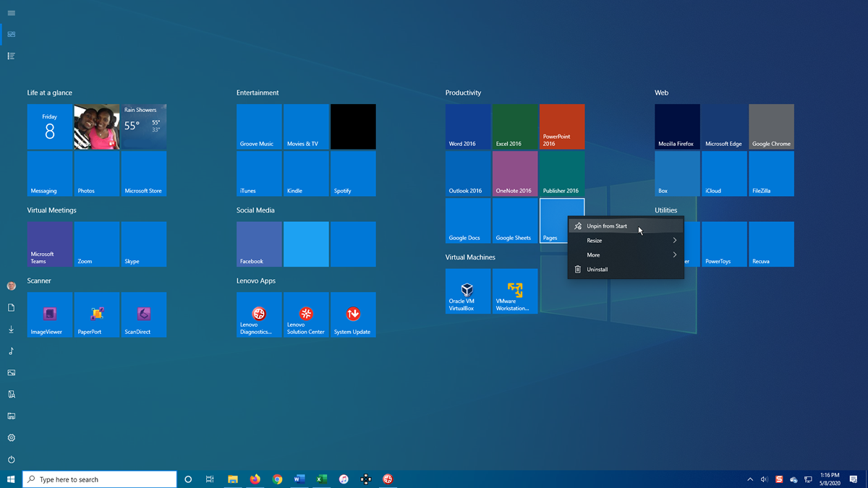Image resolution: width=868 pixels, height=488 pixels.
Task: Expand the Start hamburger menu
Action: coord(11,13)
